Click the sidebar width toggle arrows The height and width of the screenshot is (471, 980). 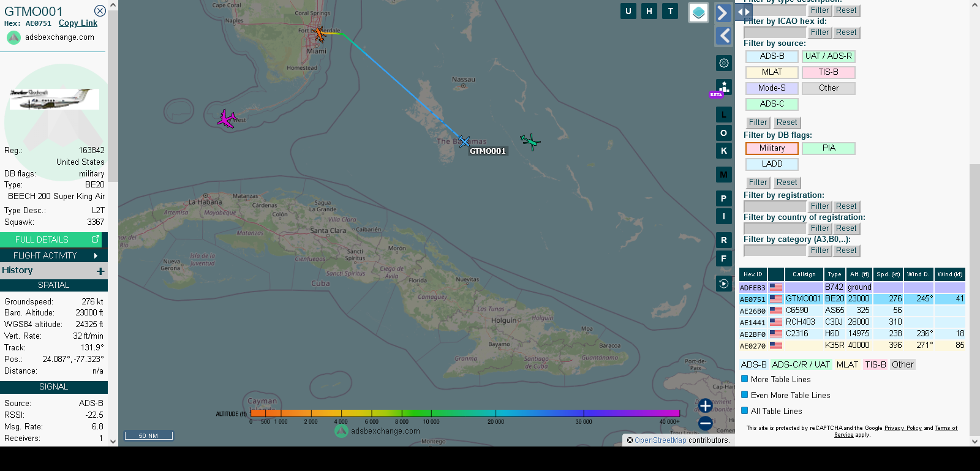[x=744, y=12]
